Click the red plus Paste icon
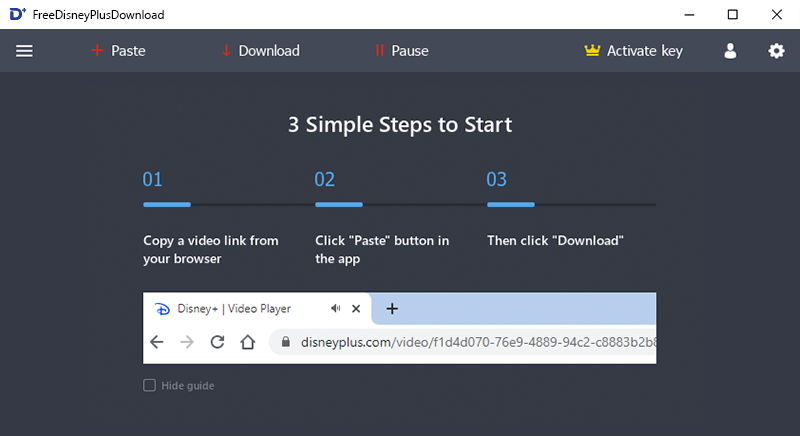The width and height of the screenshot is (800, 436). 97,50
